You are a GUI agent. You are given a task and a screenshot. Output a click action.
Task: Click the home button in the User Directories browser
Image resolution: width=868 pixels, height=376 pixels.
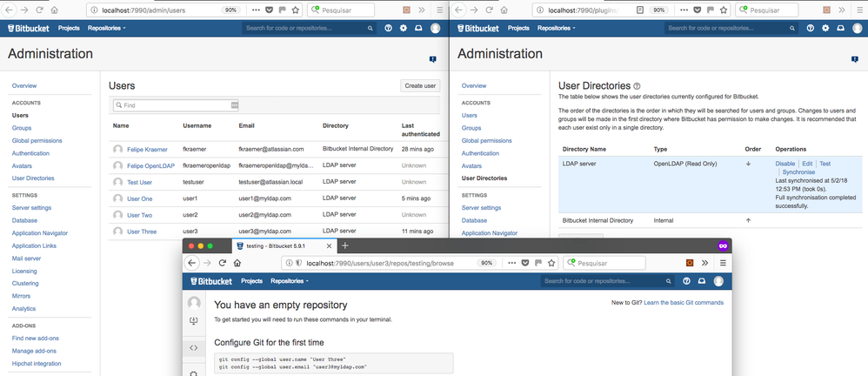pyautogui.click(x=504, y=10)
